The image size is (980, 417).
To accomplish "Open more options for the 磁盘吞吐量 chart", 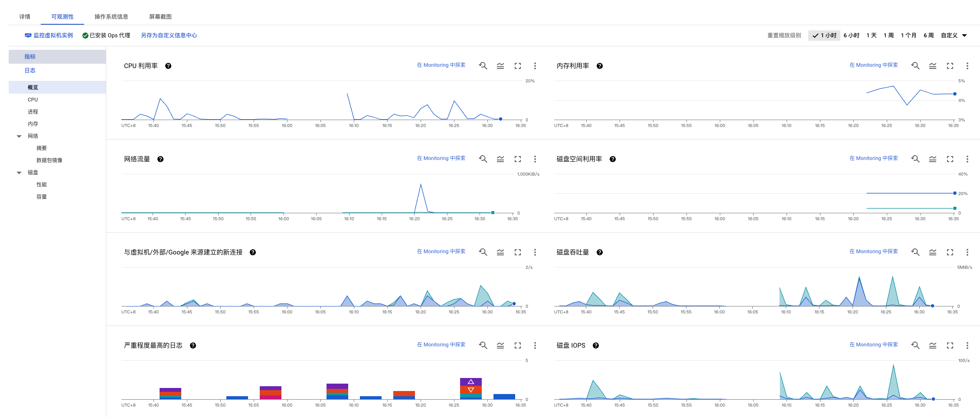I will (967, 252).
